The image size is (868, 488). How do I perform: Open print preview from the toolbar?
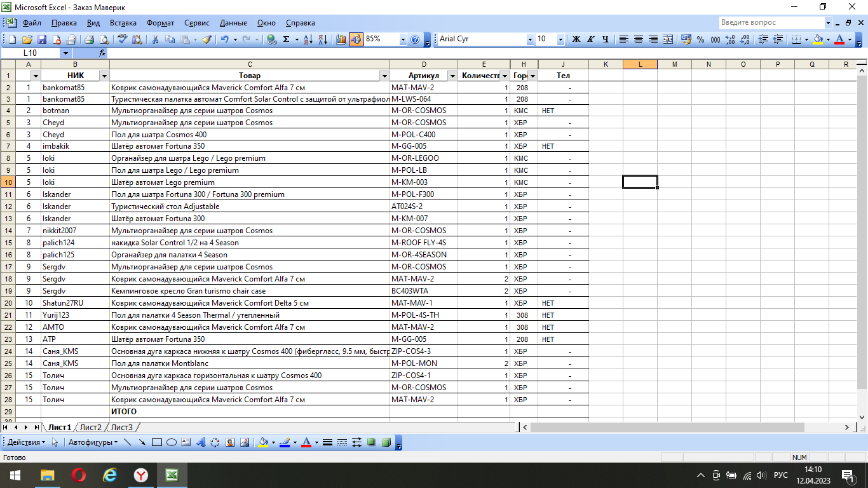[104, 39]
